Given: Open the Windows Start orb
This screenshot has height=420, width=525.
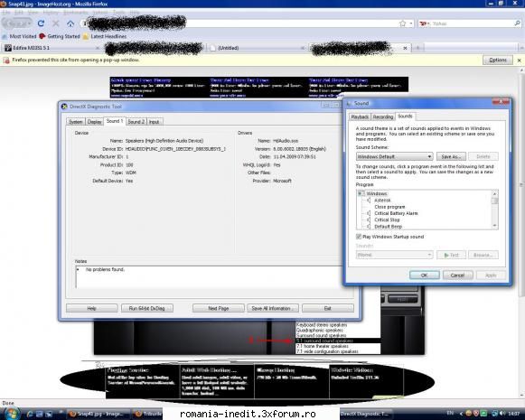Looking at the screenshot, I should (x=12, y=414).
